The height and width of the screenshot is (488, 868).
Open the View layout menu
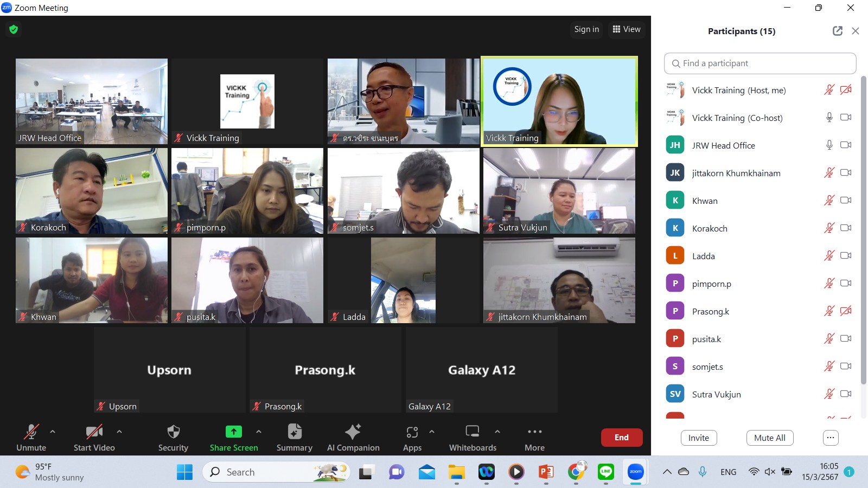pos(627,29)
